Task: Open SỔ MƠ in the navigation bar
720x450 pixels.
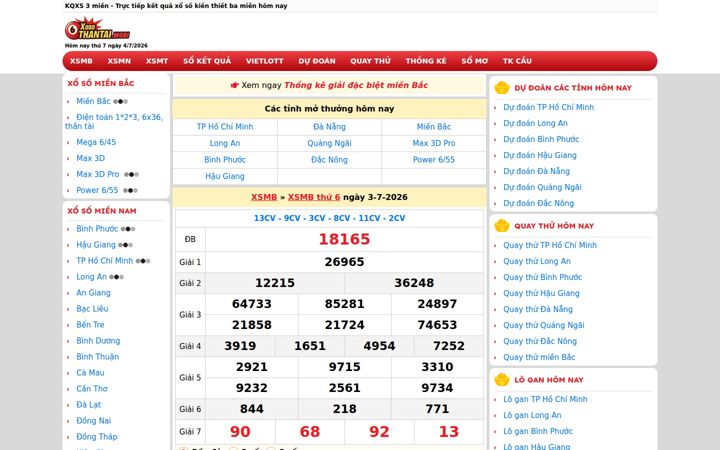Action: 475,61
